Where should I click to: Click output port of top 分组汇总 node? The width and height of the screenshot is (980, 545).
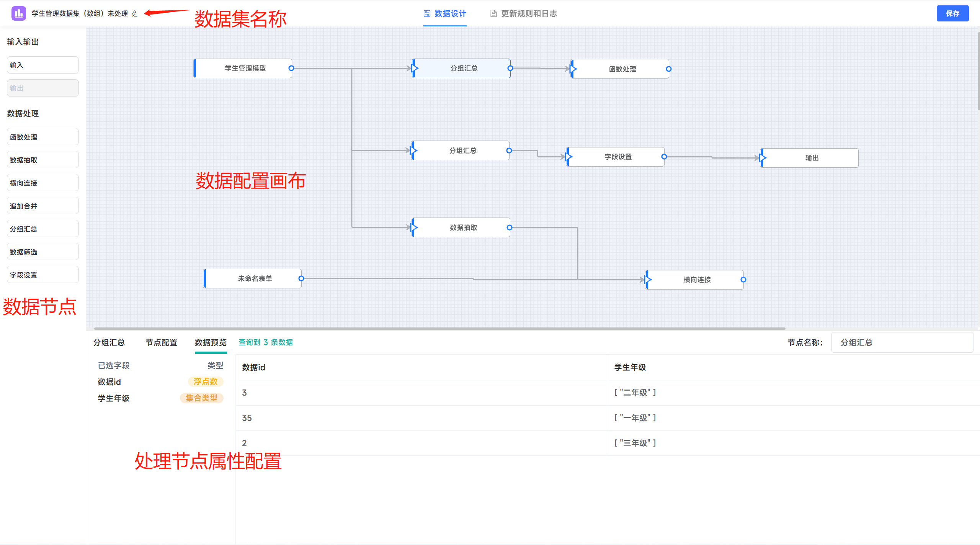[510, 68]
